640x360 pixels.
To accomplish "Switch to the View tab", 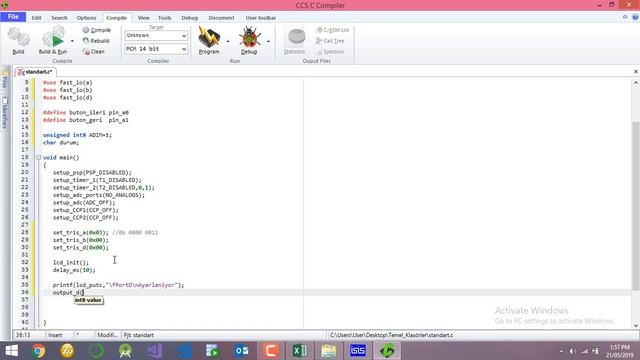I will (143, 18).
